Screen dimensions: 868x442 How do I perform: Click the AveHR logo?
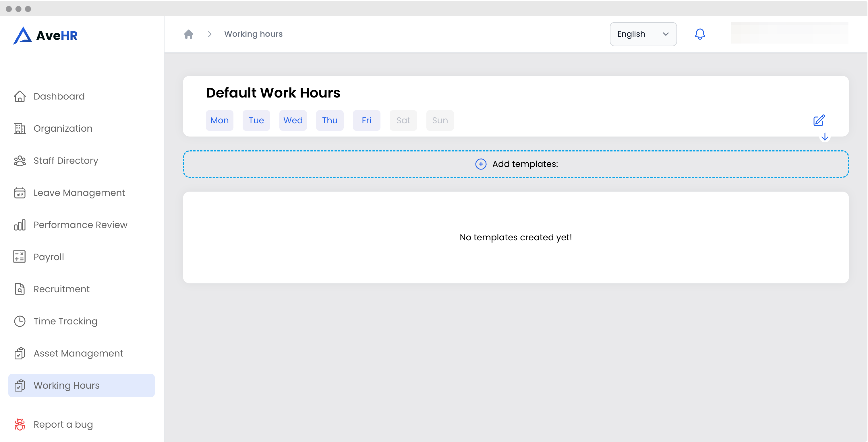click(45, 35)
